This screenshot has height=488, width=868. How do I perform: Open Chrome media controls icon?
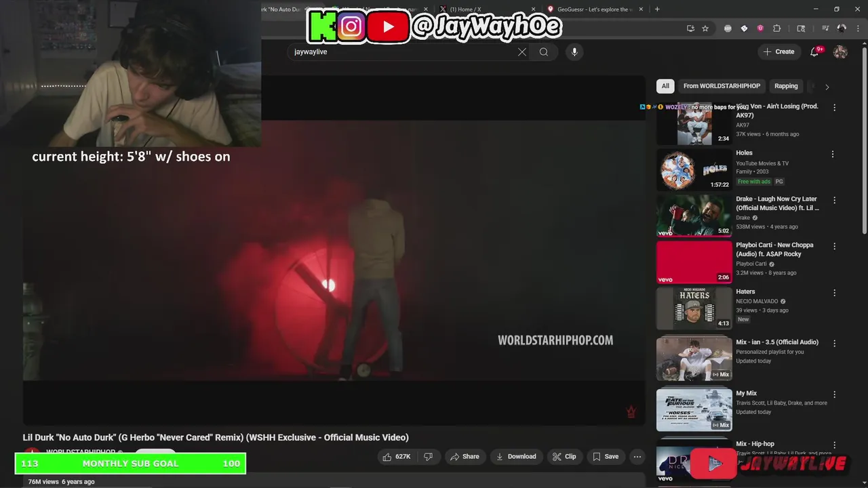tap(825, 28)
